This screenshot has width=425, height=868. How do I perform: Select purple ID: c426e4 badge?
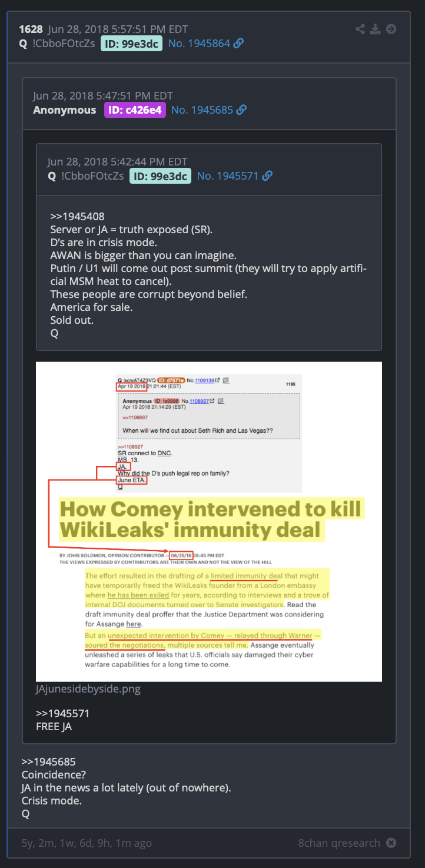pyautogui.click(x=135, y=110)
